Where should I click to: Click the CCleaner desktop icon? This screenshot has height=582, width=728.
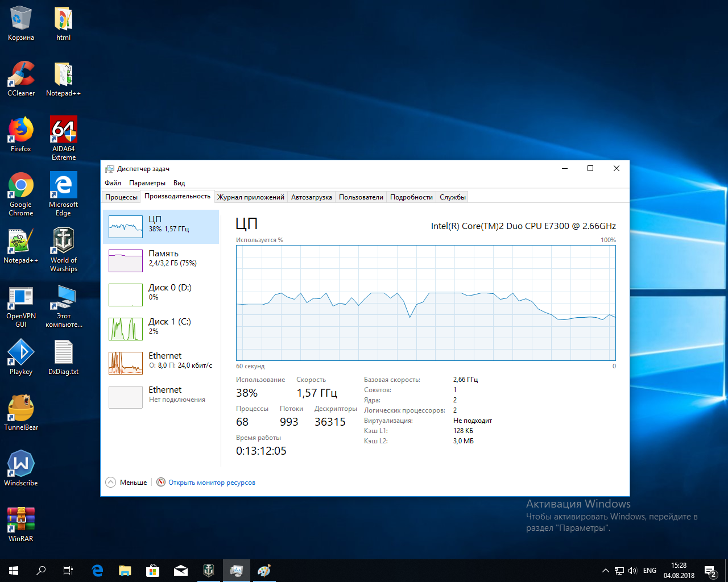pos(21,78)
